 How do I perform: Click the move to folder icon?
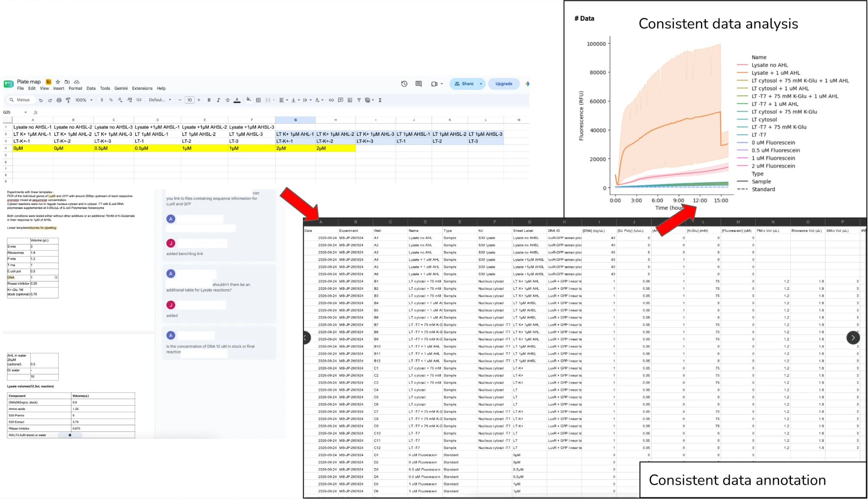(x=67, y=82)
